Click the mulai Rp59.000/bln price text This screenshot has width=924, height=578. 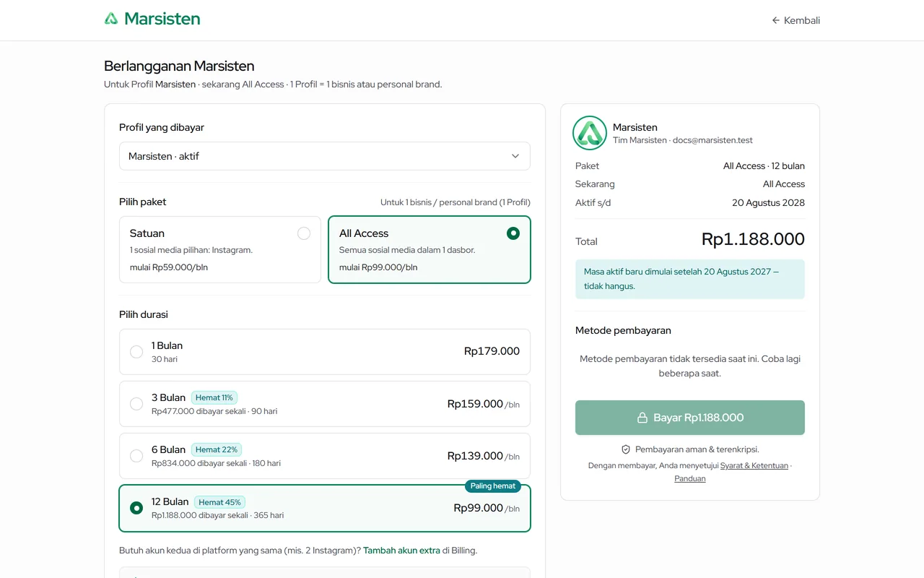169,267
